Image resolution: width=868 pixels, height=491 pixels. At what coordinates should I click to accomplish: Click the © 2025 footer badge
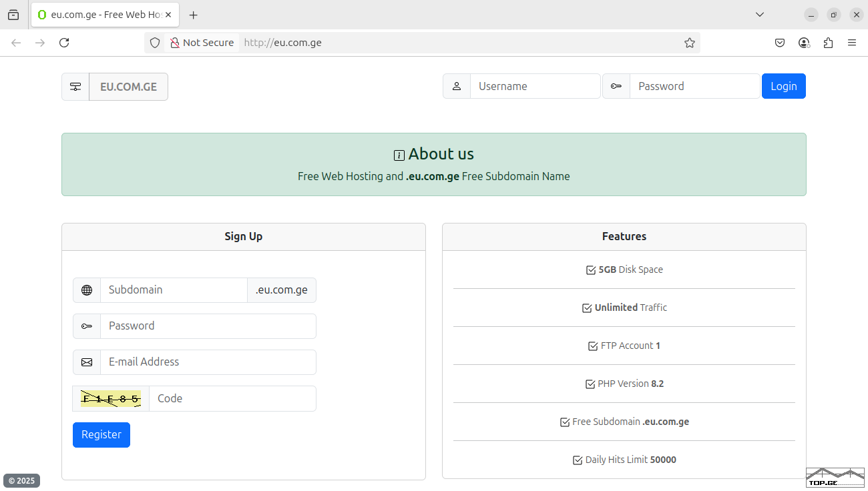21,480
